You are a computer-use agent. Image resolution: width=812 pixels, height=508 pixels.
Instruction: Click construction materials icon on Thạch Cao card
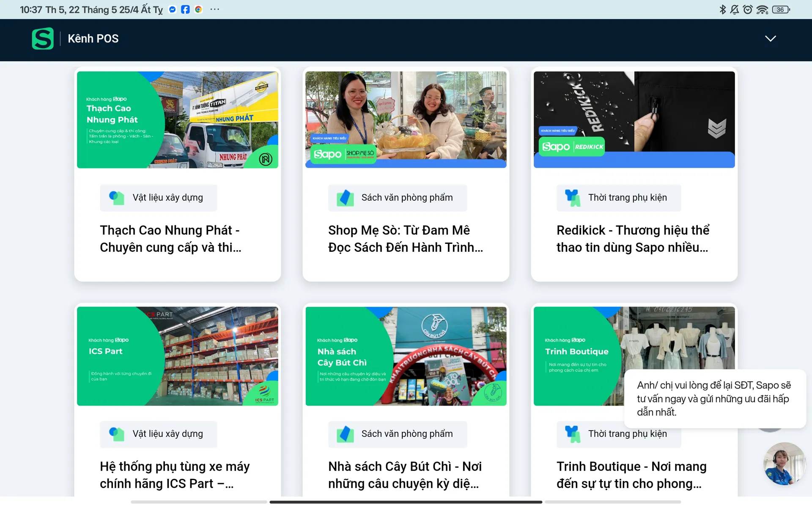coord(117,198)
